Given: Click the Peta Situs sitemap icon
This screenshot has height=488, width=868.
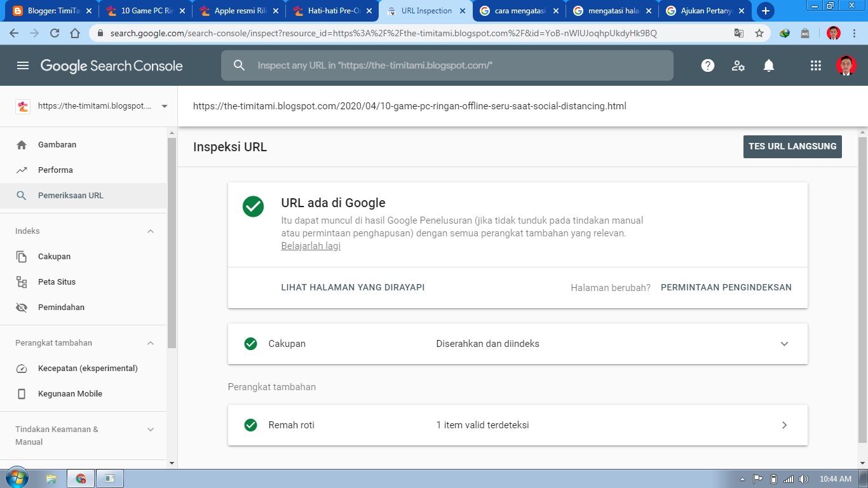Looking at the screenshot, I should (x=22, y=282).
